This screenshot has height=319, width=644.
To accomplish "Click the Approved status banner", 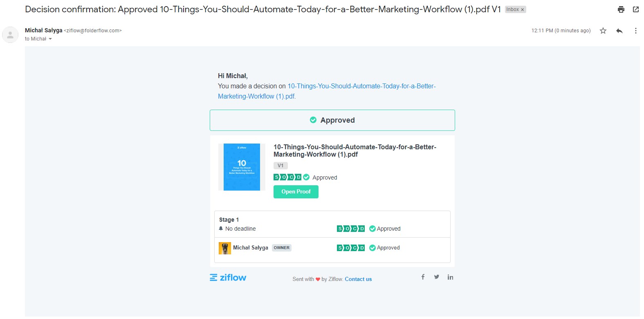I will 332,120.
